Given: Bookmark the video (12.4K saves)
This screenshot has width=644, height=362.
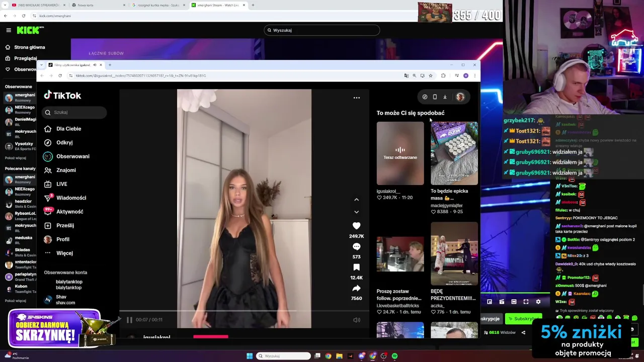Looking at the screenshot, I should tap(356, 267).
